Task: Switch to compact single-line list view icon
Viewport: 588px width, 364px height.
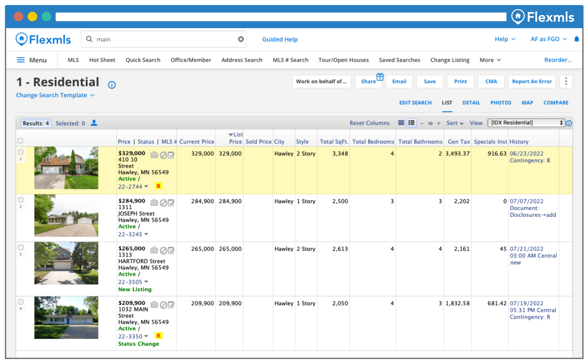Action: tap(401, 123)
